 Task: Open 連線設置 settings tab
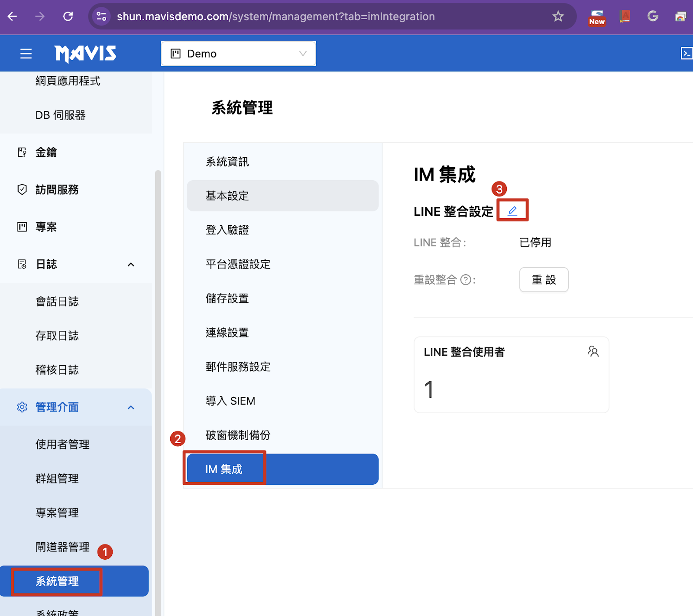[x=282, y=333]
